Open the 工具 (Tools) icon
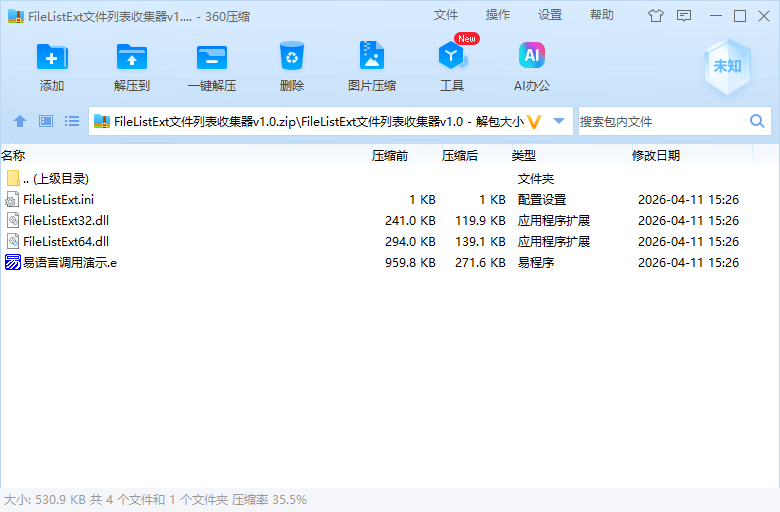Viewport: 780px width, 512px height. tap(452, 55)
